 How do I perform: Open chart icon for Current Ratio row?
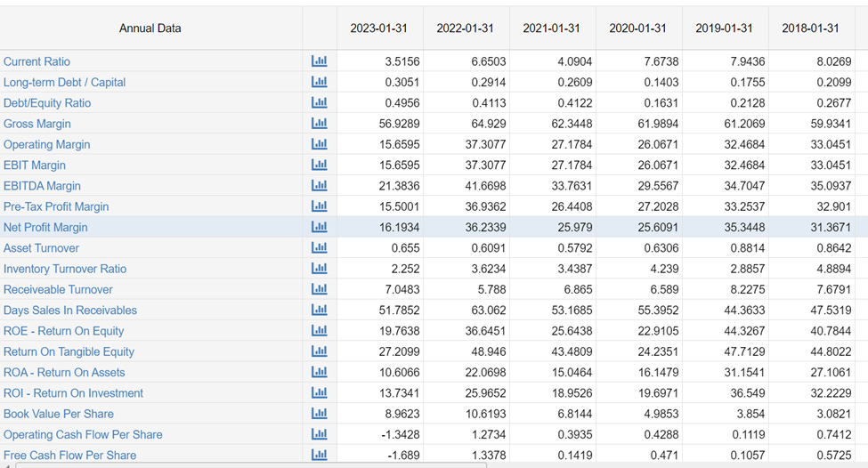[320, 61]
